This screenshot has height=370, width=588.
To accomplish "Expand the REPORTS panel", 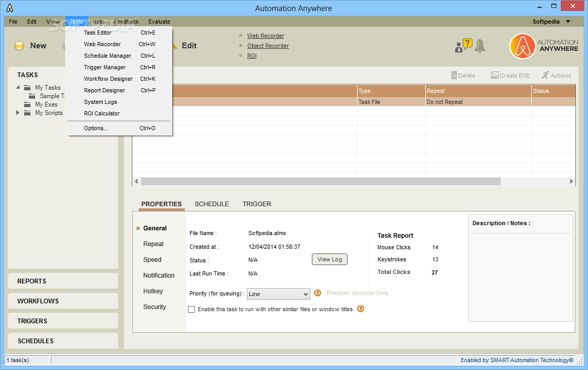I will coord(63,281).
